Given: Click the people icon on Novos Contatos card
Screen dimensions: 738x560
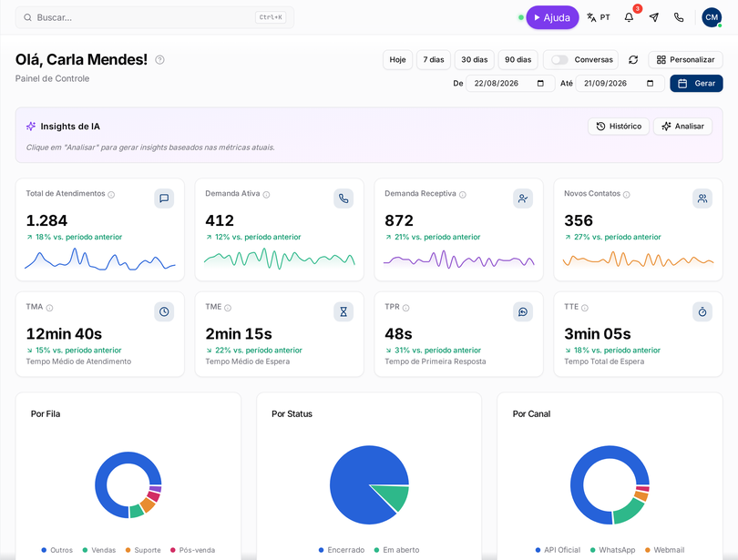Looking at the screenshot, I should point(702,199).
